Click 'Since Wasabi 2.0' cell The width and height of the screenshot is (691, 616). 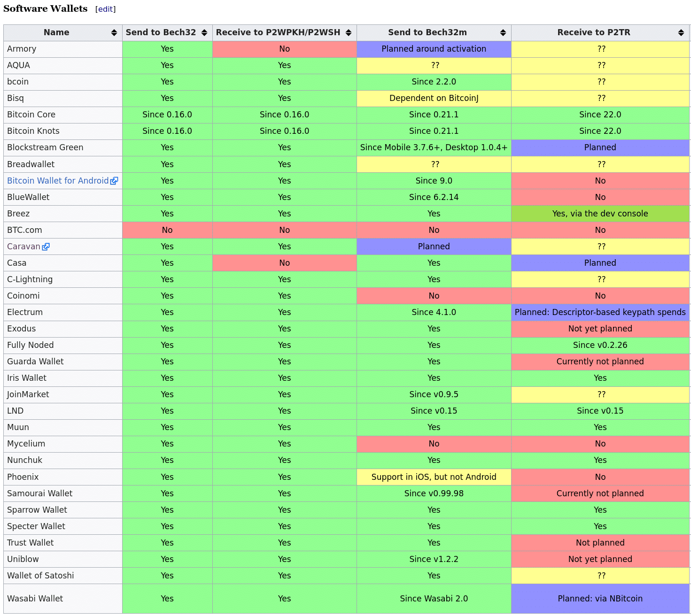pos(434,599)
